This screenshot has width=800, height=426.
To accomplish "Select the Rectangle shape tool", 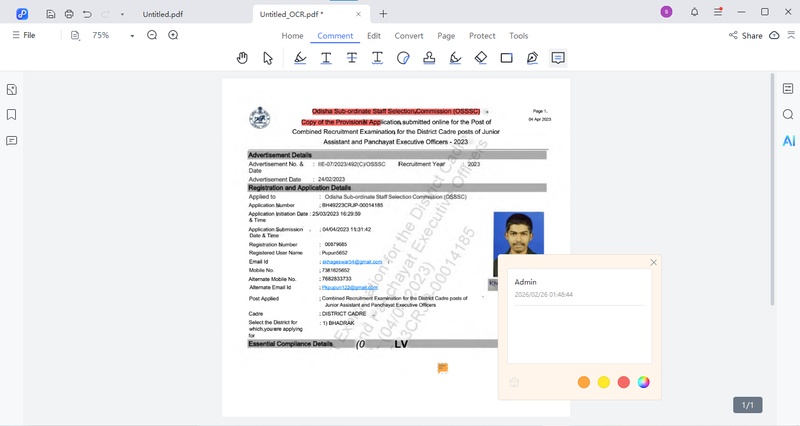I will pos(507,58).
